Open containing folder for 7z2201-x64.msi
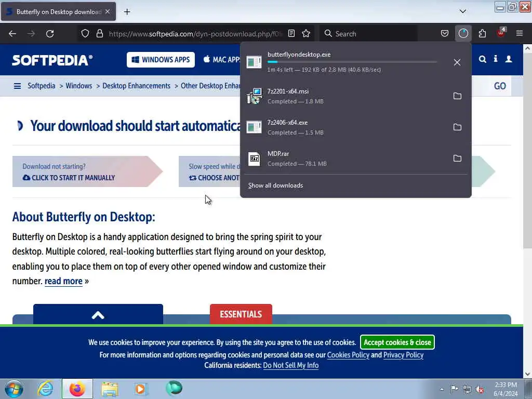 coord(457,96)
